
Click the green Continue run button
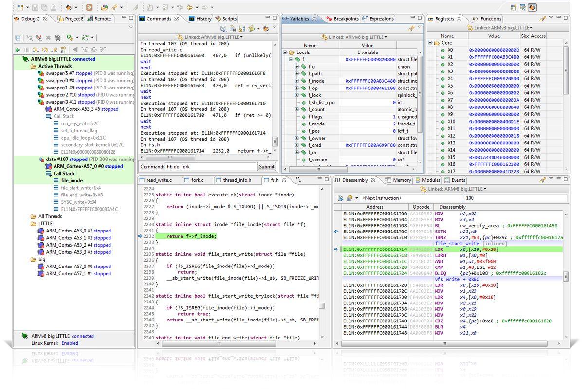click(x=18, y=50)
